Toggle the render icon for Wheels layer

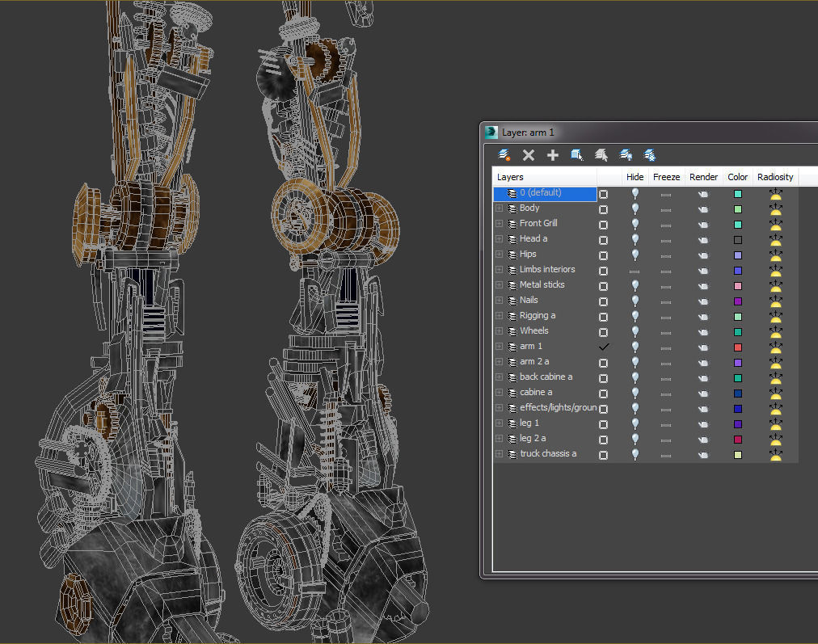coord(703,332)
